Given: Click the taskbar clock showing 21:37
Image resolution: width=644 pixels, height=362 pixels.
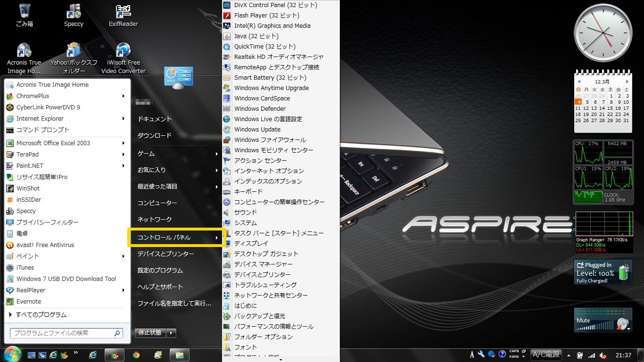Looking at the screenshot, I should pyautogui.click(x=623, y=355).
